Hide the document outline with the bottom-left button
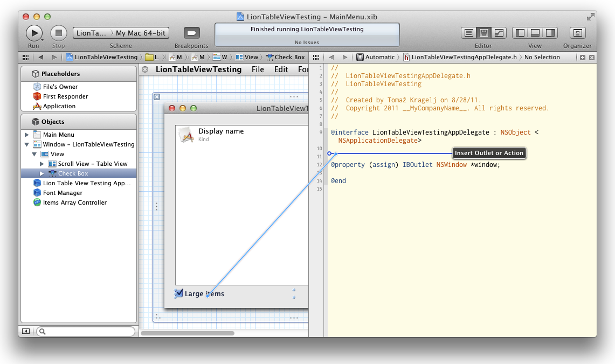The height and width of the screenshot is (364, 615). 26,332
